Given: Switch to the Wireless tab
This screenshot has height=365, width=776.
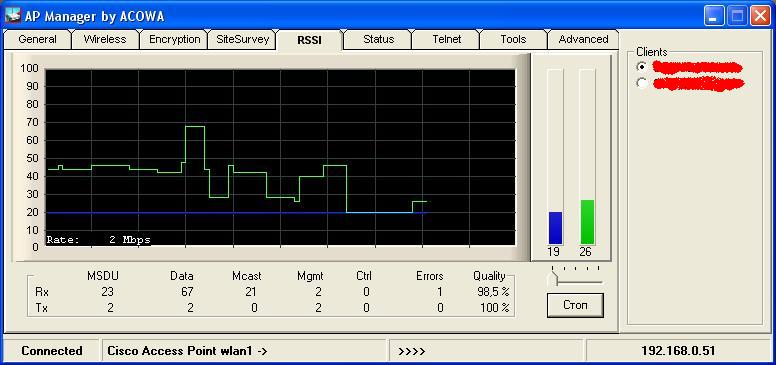Looking at the screenshot, I should pyautogui.click(x=105, y=39).
